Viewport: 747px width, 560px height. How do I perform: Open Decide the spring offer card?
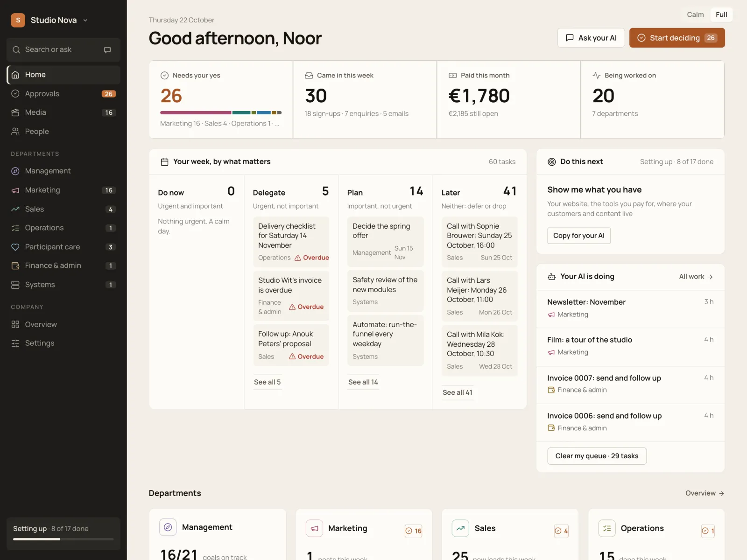click(x=386, y=241)
